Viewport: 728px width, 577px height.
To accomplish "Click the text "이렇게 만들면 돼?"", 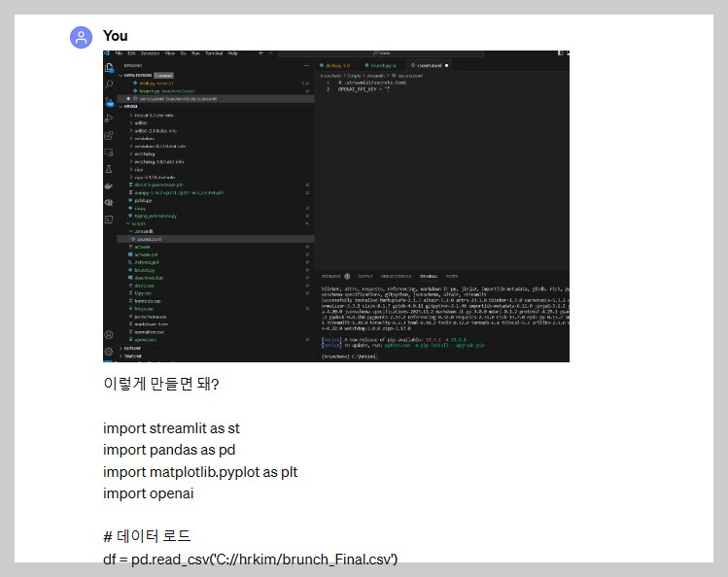I will point(161,384).
